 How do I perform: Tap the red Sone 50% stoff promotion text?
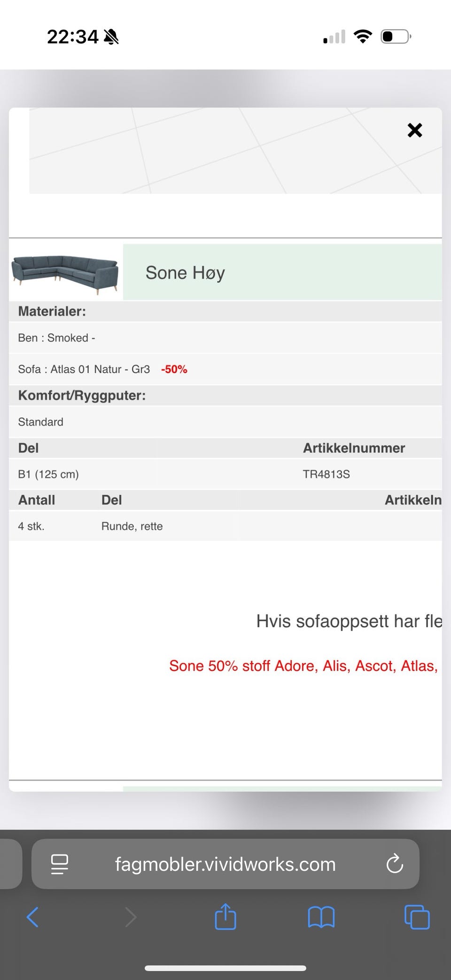pyautogui.click(x=303, y=666)
